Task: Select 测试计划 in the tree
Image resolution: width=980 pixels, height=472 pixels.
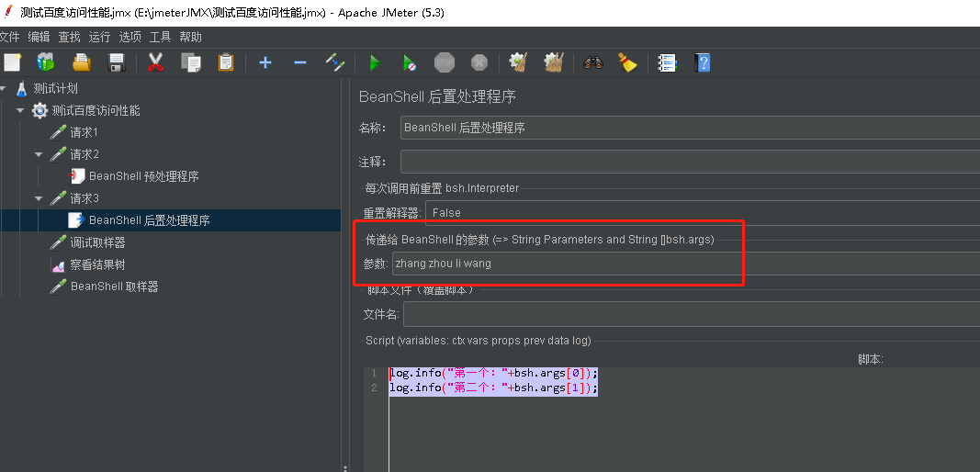Action: (x=56, y=89)
